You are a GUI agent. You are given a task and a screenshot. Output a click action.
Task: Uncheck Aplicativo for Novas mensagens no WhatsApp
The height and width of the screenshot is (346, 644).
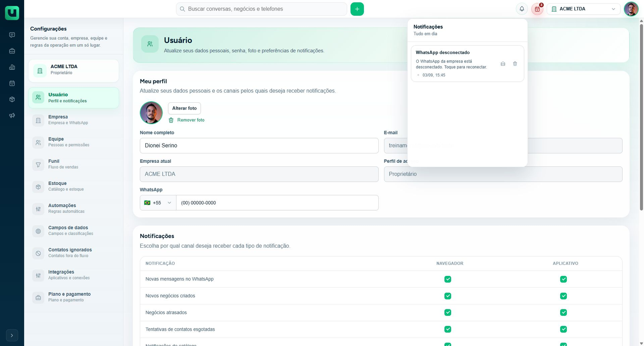coord(563,279)
